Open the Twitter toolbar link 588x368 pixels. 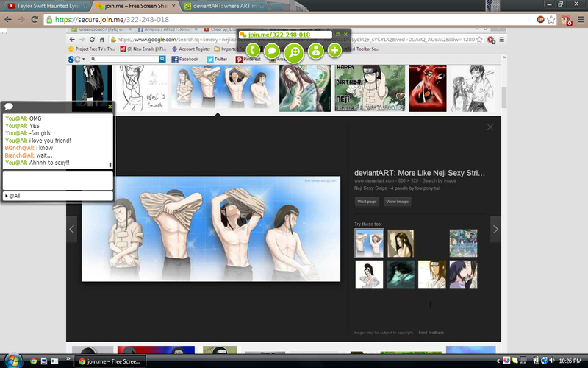(x=217, y=60)
